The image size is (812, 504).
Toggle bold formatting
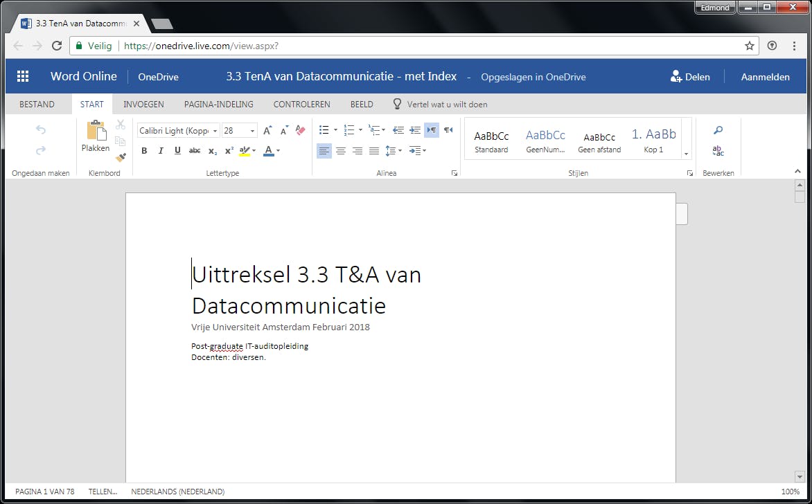(x=145, y=151)
